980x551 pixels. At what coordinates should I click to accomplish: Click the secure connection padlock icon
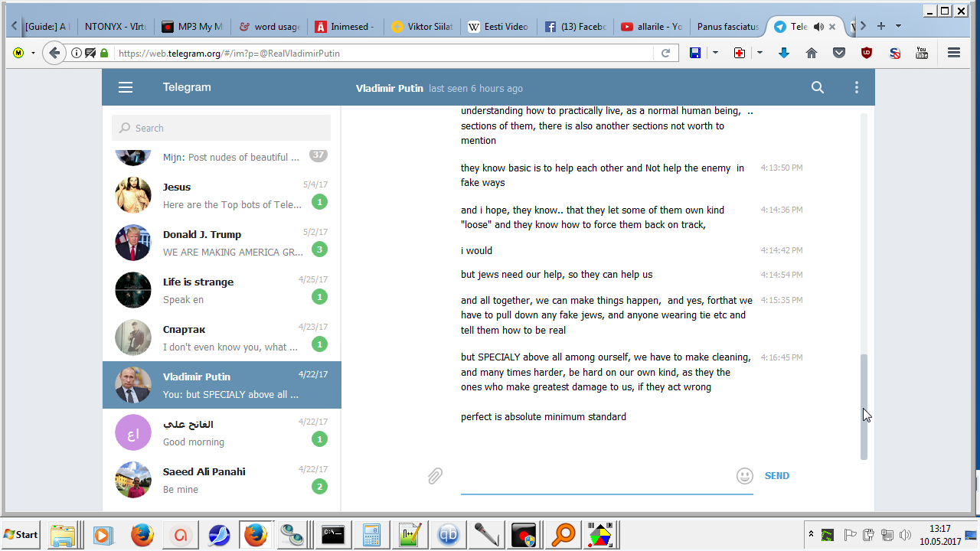[104, 54]
